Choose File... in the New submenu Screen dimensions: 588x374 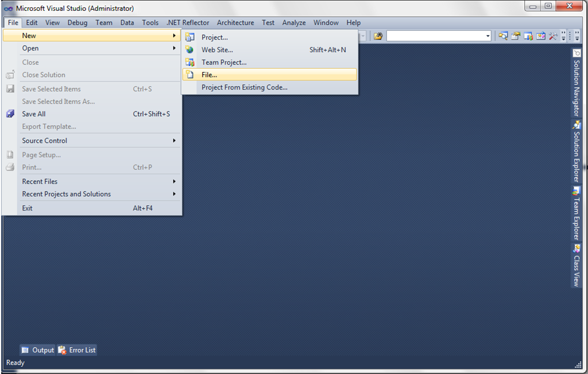point(270,75)
